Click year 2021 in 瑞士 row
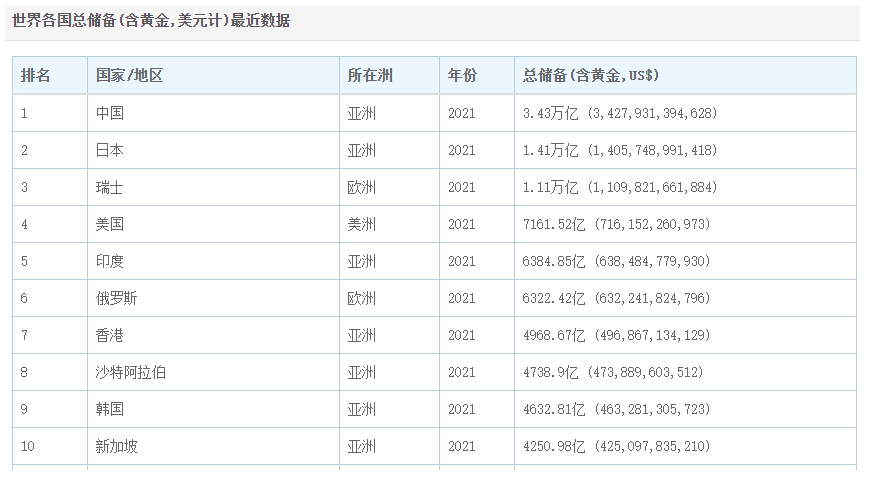Image resolution: width=871 pixels, height=477 pixels. point(462,187)
